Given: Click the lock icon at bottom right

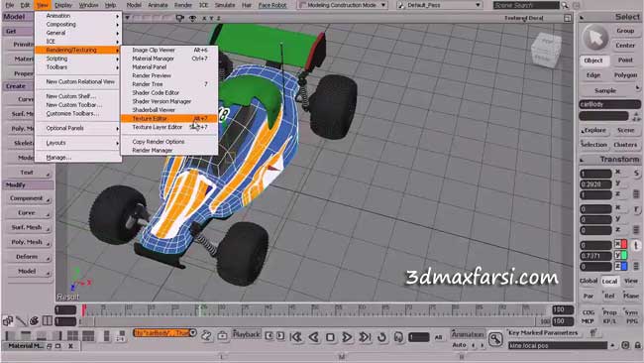Looking at the screenshot, I should [x=638, y=345].
